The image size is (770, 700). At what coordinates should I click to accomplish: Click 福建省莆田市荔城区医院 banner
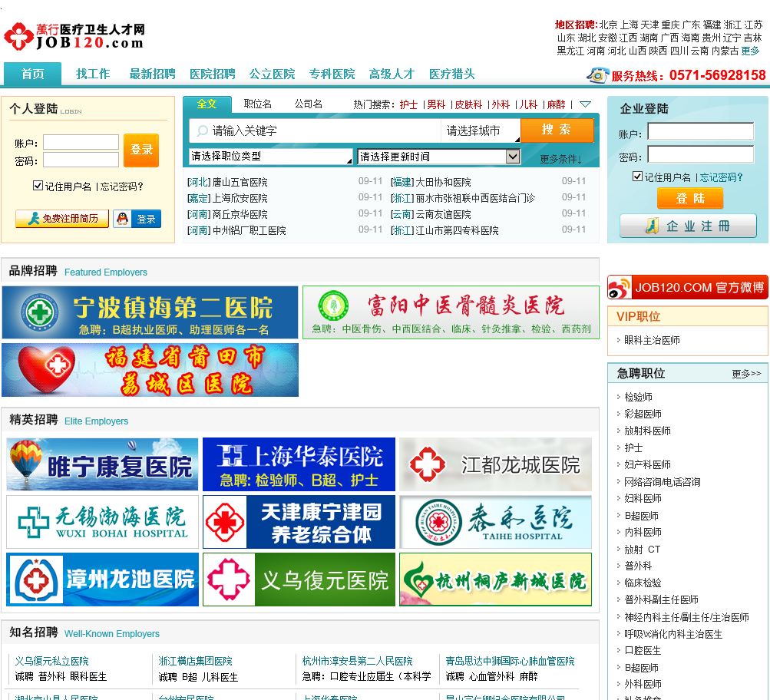(x=150, y=370)
